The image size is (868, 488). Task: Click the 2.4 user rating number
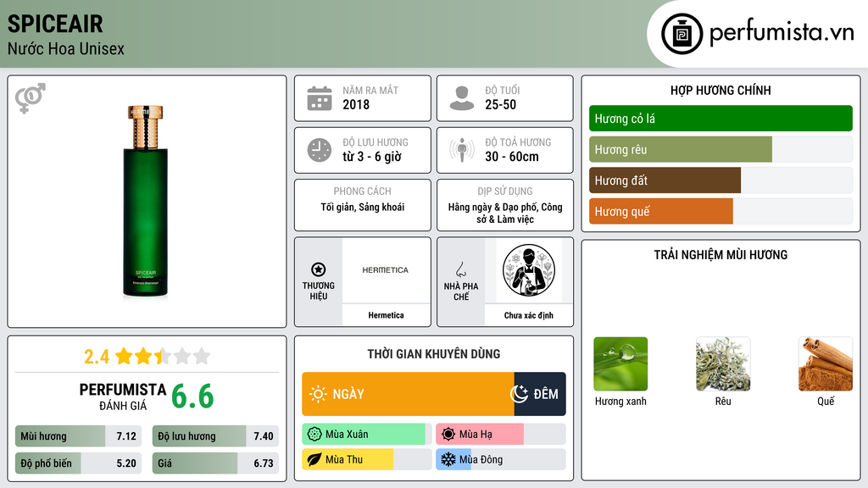pos(97,357)
